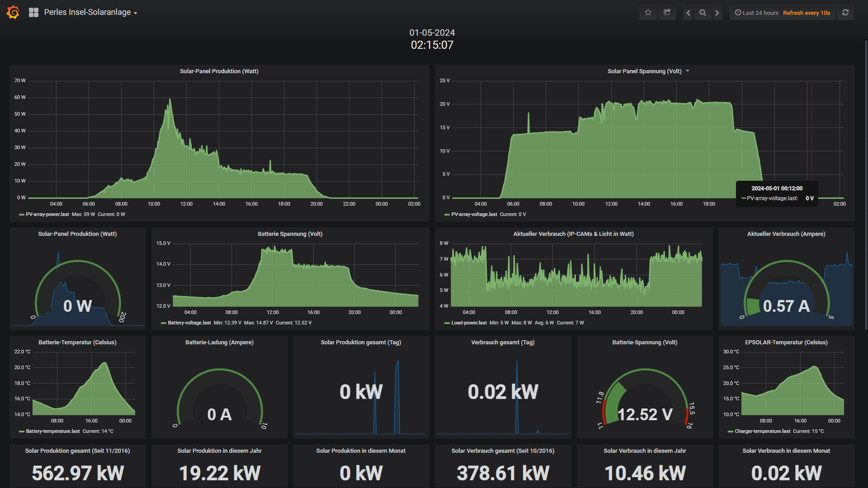
Task: Shift time range forward
Action: tap(717, 13)
